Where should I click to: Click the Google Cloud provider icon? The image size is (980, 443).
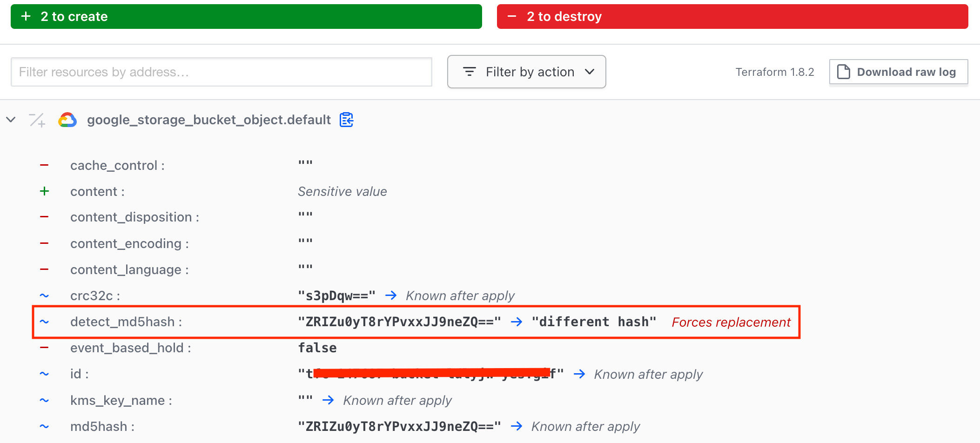(x=67, y=120)
